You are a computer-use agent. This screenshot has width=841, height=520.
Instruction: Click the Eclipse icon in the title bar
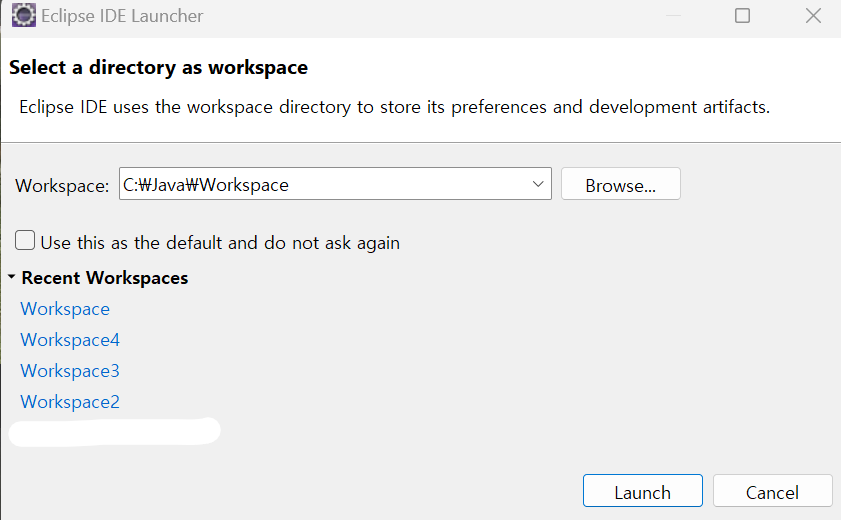[24, 16]
